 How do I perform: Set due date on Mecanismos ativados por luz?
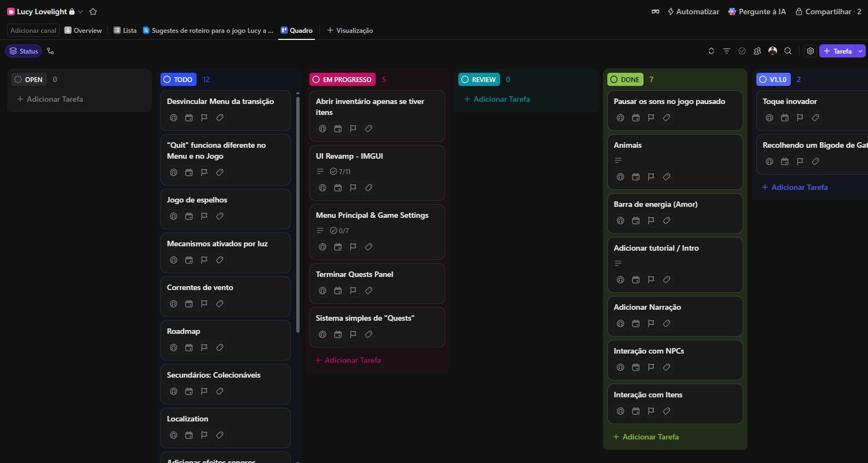point(189,260)
